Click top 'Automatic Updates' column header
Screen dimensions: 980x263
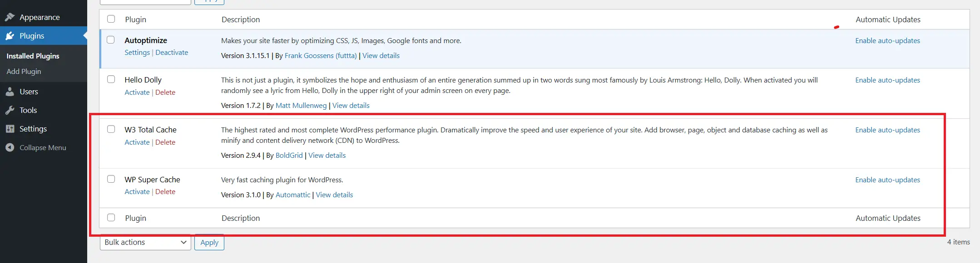(x=888, y=19)
